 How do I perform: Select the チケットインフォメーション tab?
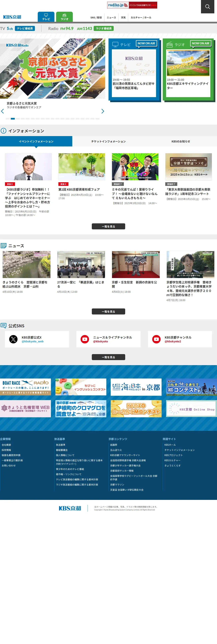pyautogui.click(x=108, y=141)
